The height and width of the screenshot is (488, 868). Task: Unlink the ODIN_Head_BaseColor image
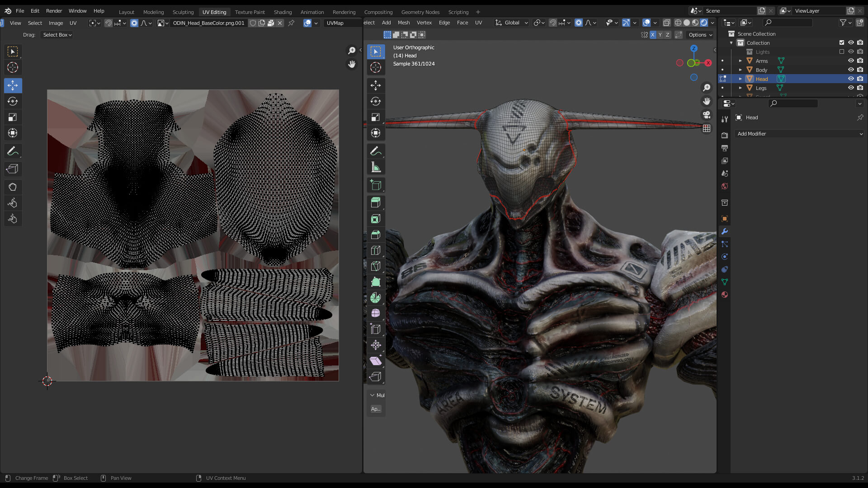click(280, 23)
